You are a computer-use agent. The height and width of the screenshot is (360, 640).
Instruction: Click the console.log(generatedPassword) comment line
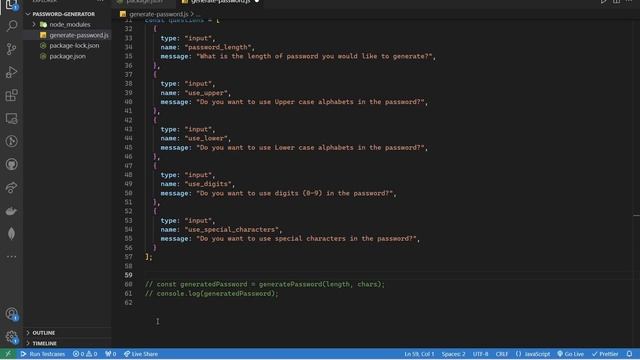(x=212, y=293)
